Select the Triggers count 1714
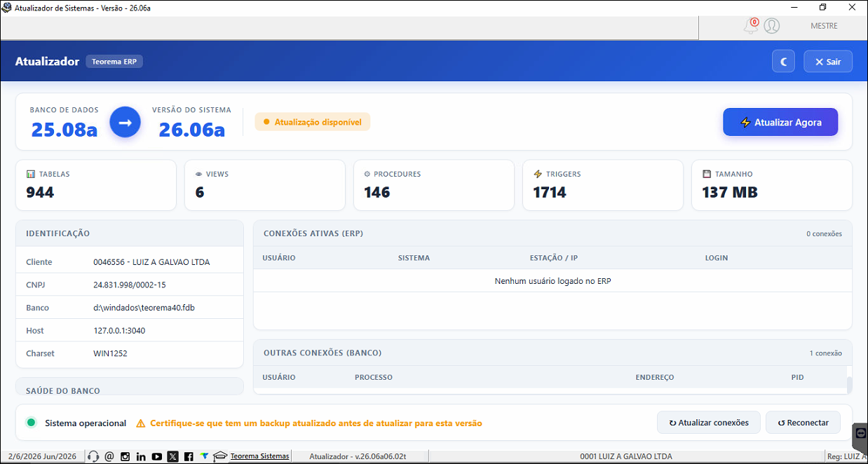Screen dimensions: 868x464 [550, 192]
